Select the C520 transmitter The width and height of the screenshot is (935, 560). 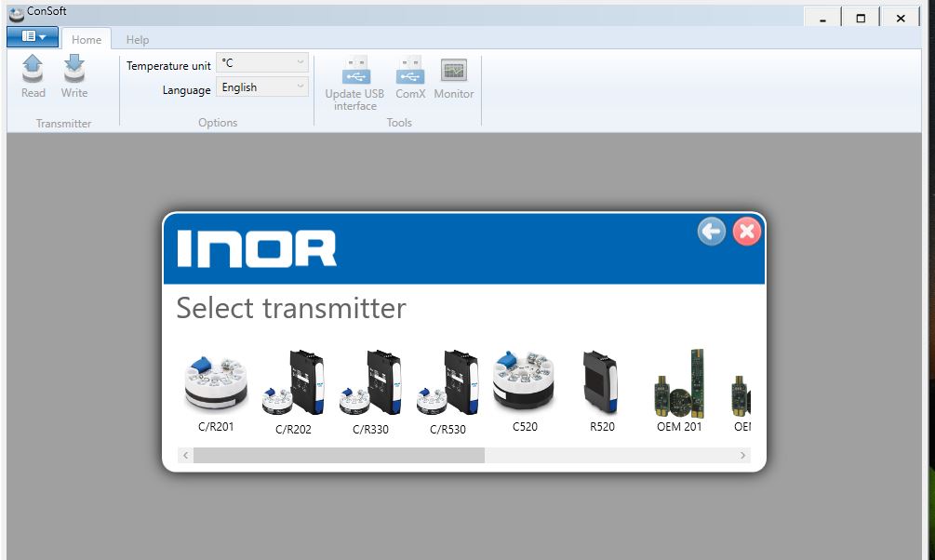525,393
